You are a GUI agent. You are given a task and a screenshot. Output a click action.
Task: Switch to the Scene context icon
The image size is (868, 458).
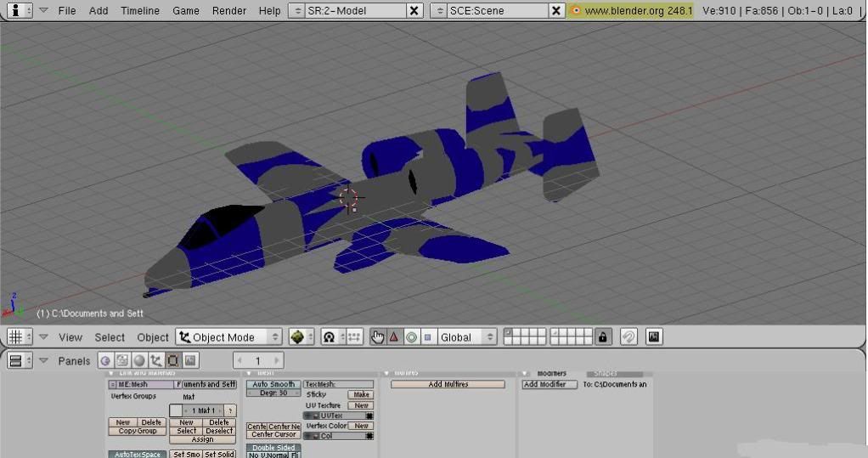click(x=190, y=360)
